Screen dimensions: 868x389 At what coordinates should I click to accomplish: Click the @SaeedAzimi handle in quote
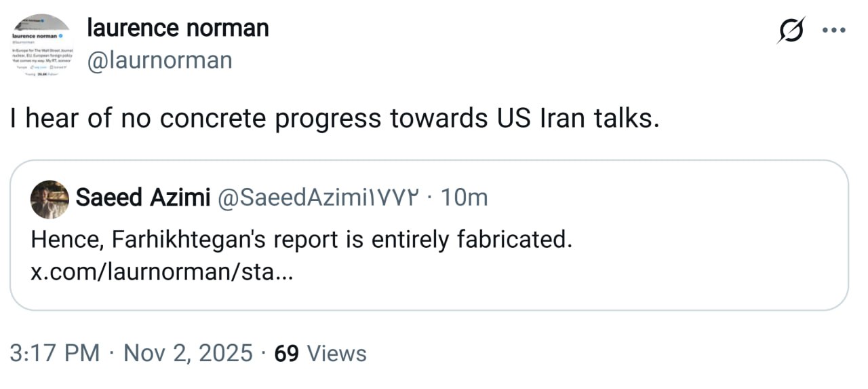tap(318, 198)
